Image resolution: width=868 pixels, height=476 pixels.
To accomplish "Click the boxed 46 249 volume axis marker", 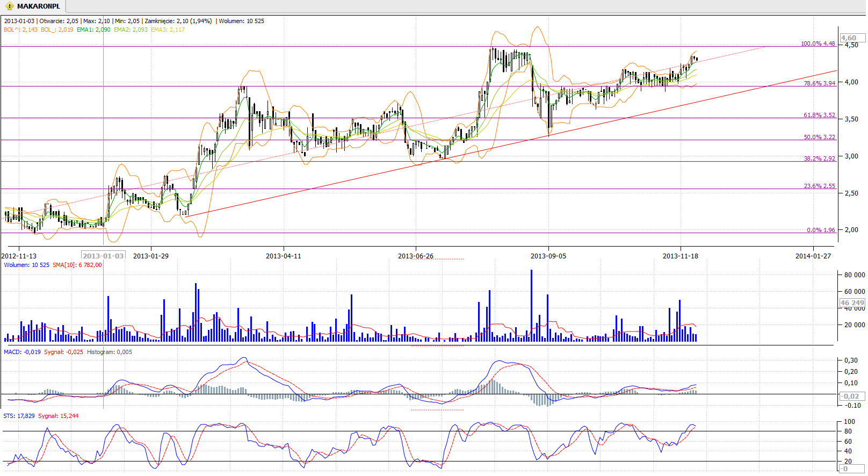I will tap(852, 303).
